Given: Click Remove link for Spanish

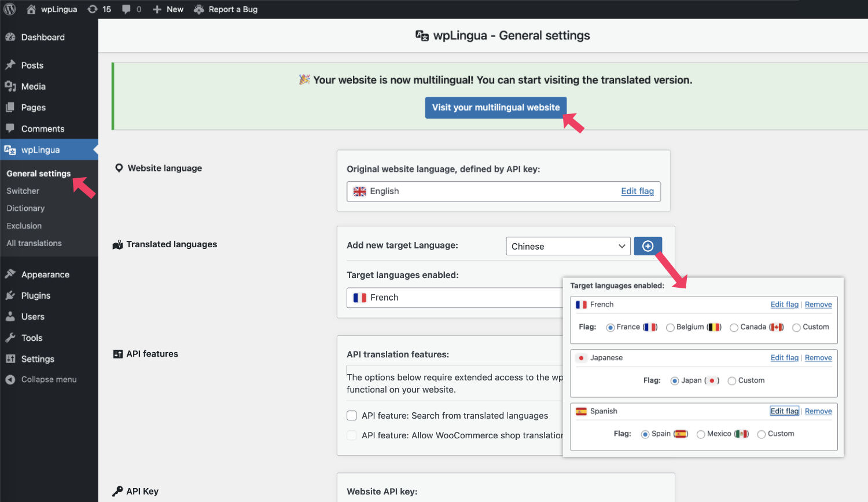Looking at the screenshot, I should [x=818, y=411].
